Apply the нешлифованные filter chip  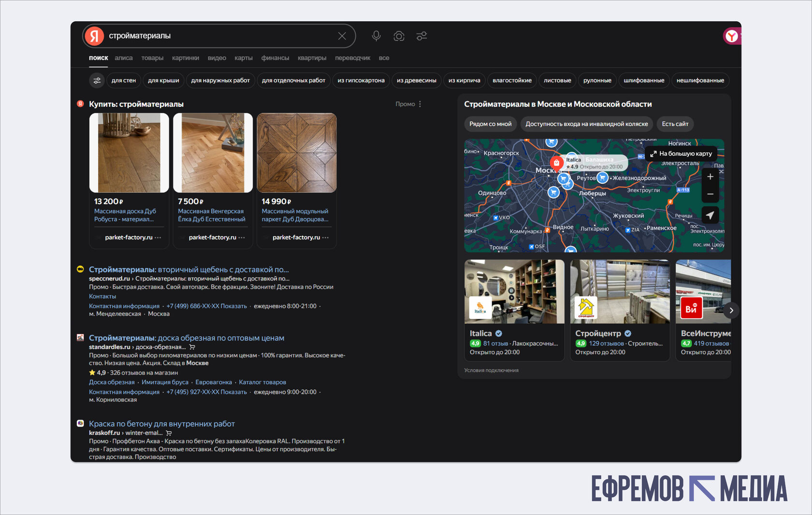pyautogui.click(x=700, y=80)
